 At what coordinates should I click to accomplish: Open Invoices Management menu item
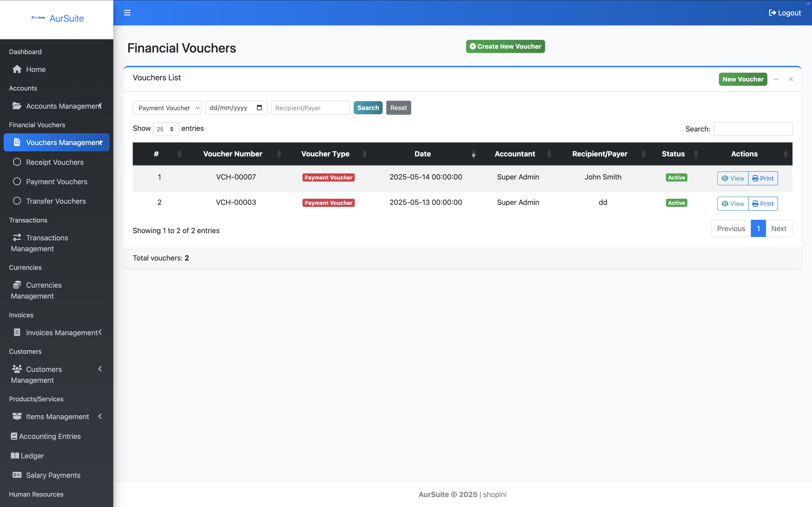62,333
